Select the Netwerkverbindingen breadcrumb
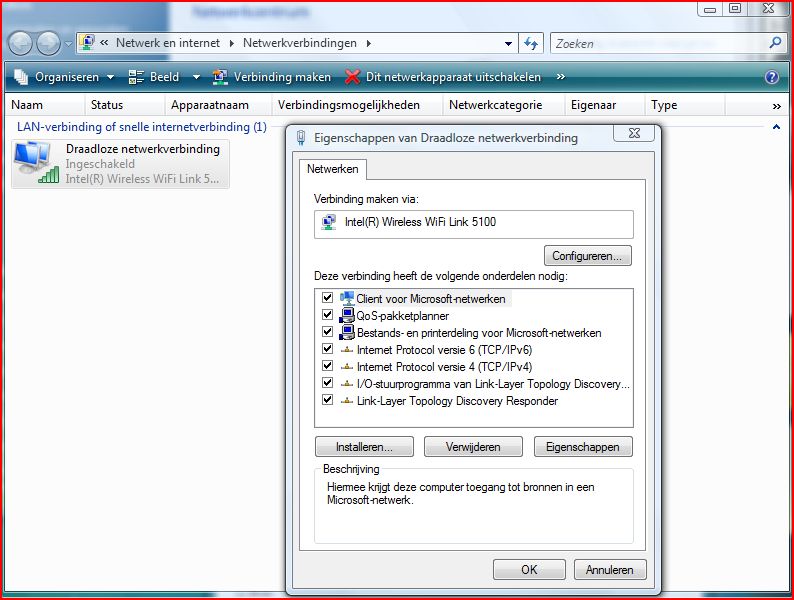The width and height of the screenshot is (794, 600). click(300, 43)
